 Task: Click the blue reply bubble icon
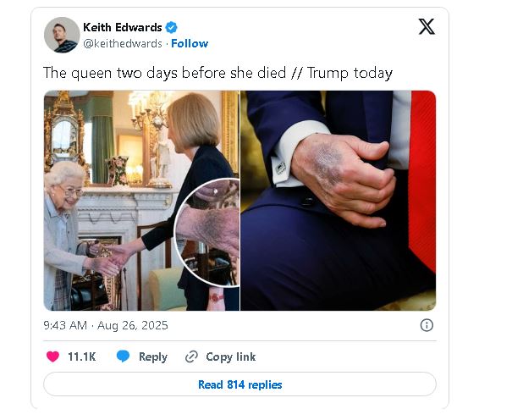pyautogui.click(x=123, y=356)
